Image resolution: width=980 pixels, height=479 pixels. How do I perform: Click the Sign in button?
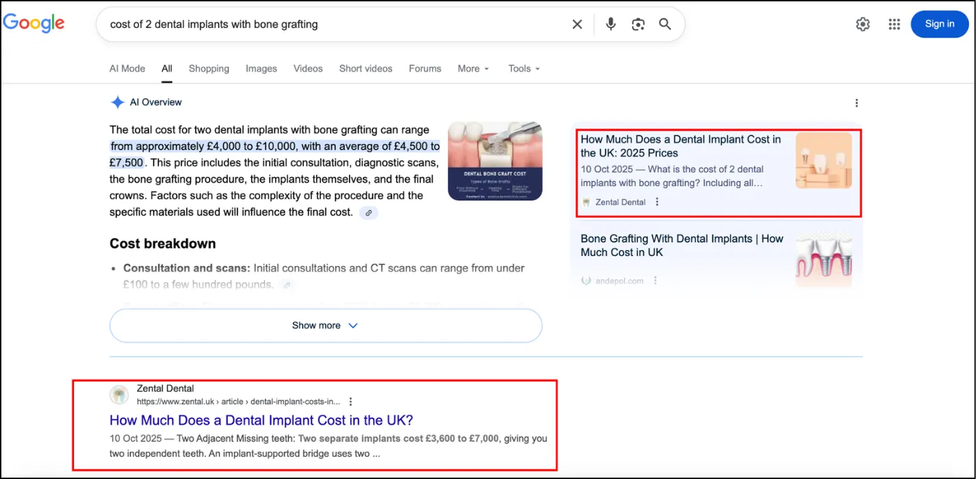pos(940,24)
